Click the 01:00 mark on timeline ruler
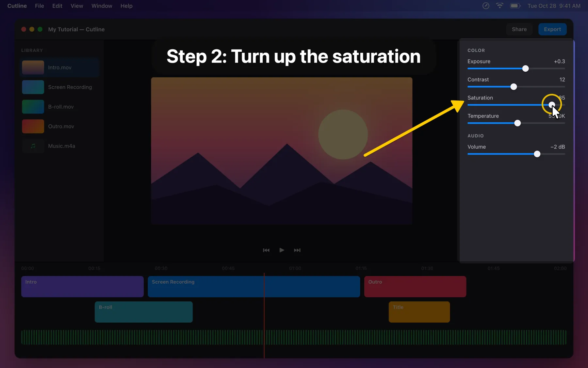The width and height of the screenshot is (588, 368). pos(295,268)
